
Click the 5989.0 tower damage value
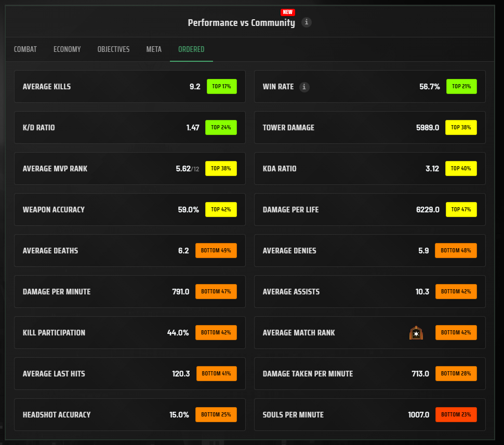point(428,128)
